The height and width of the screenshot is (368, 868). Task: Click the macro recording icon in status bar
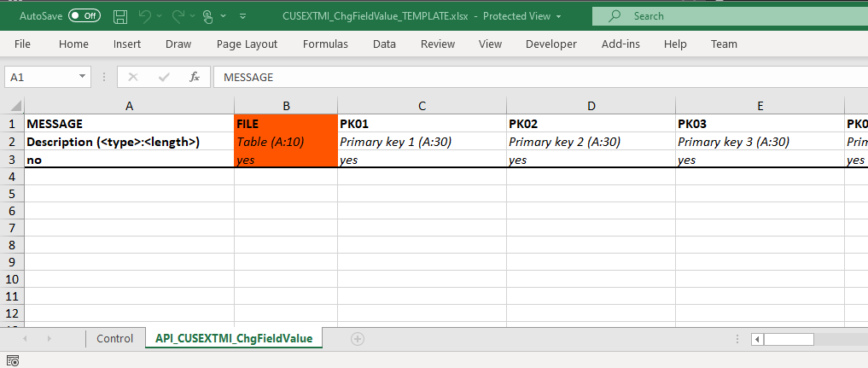click(x=13, y=361)
